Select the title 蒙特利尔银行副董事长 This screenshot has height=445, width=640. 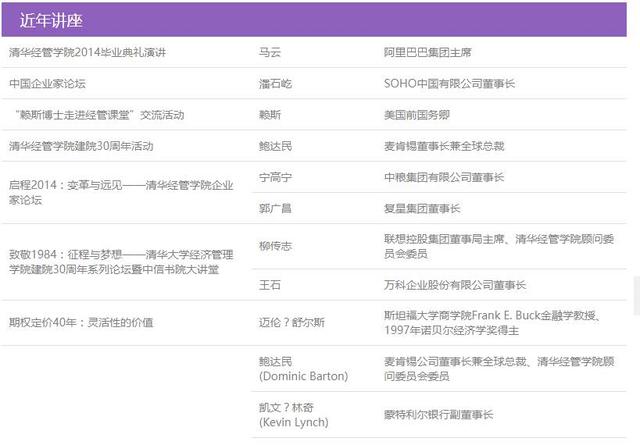tap(438, 414)
